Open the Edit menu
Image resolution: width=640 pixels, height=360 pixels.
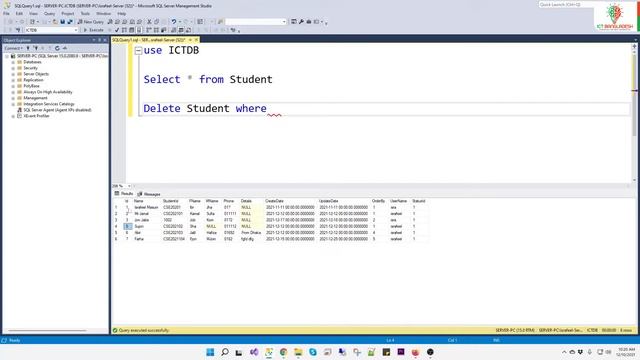(19, 13)
